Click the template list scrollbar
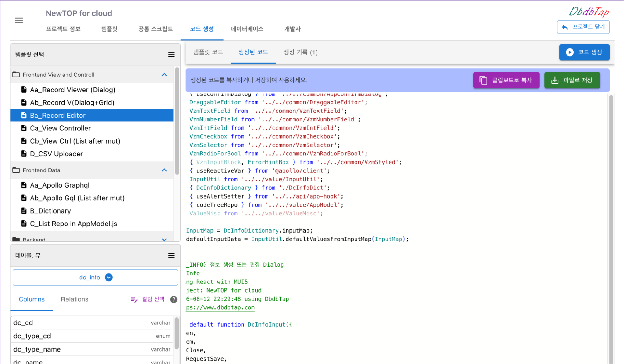This screenshot has width=624, height=364. click(x=177, y=121)
